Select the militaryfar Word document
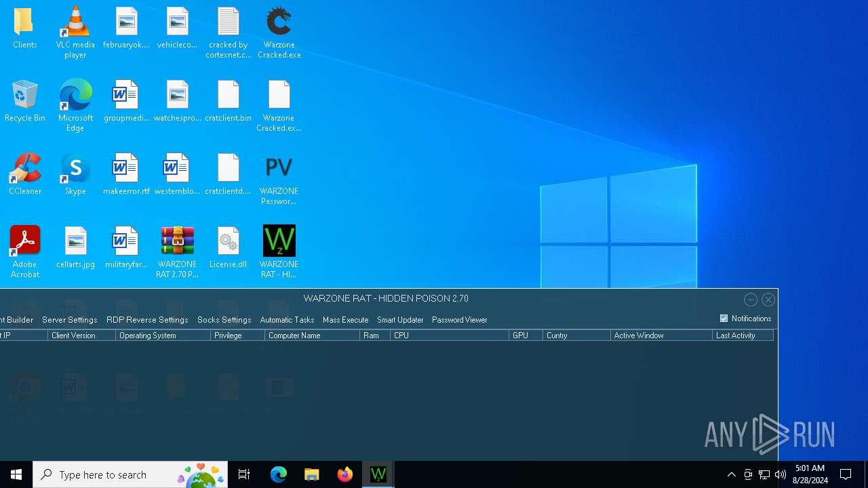This screenshot has width=868, height=488. click(126, 247)
